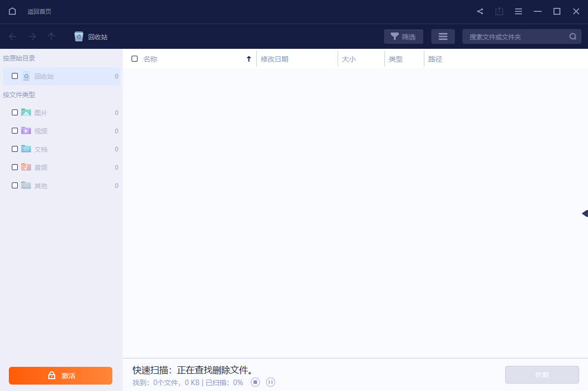The height and width of the screenshot is (391, 588).
Task: Click the export icon beside share
Action: (499, 11)
